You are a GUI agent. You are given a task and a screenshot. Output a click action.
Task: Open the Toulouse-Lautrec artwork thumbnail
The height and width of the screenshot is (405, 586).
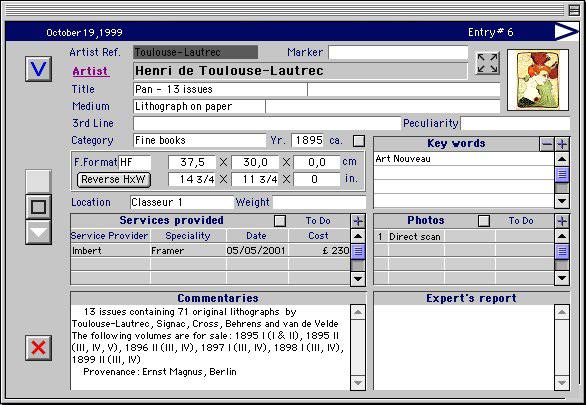(x=538, y=80)
